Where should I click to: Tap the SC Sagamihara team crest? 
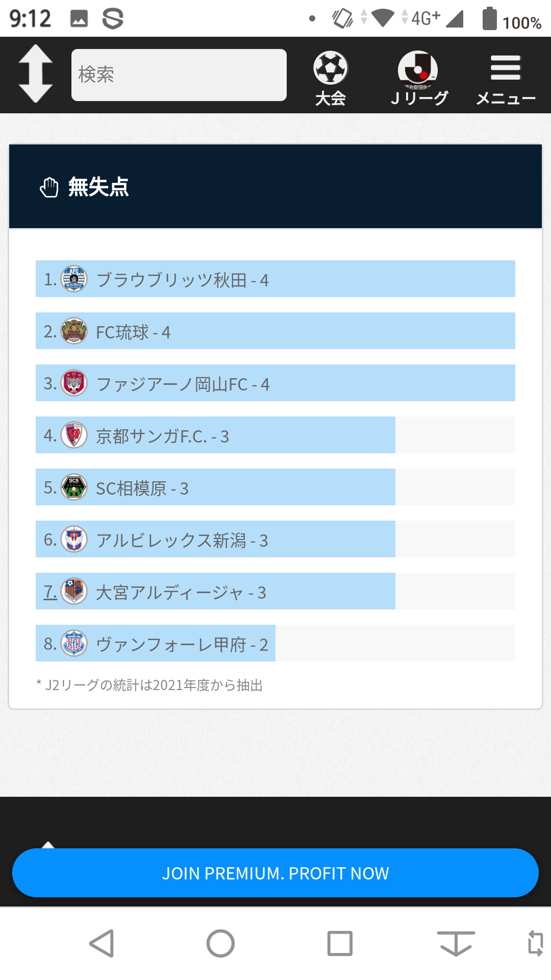[74, 487]
